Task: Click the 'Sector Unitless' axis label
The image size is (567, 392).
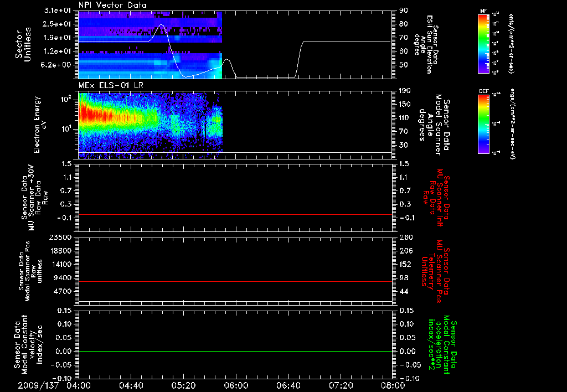Action: click(x=23, y=44)
